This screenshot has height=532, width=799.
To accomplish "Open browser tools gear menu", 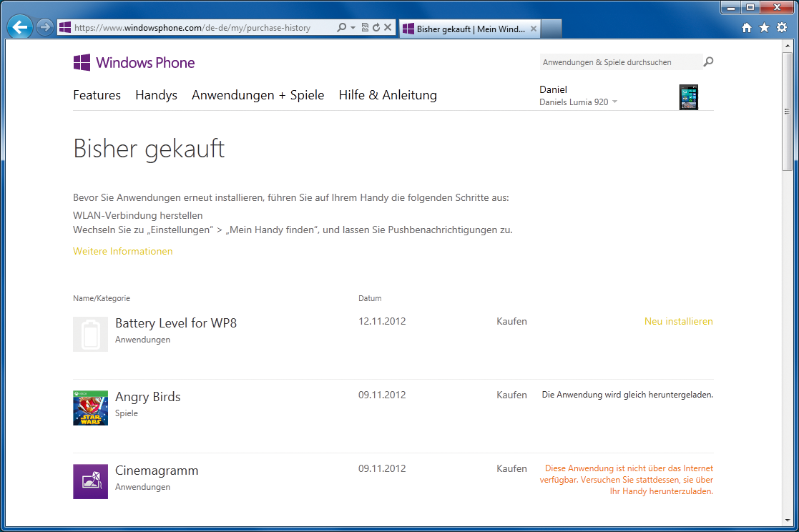I will coord(782,27).
